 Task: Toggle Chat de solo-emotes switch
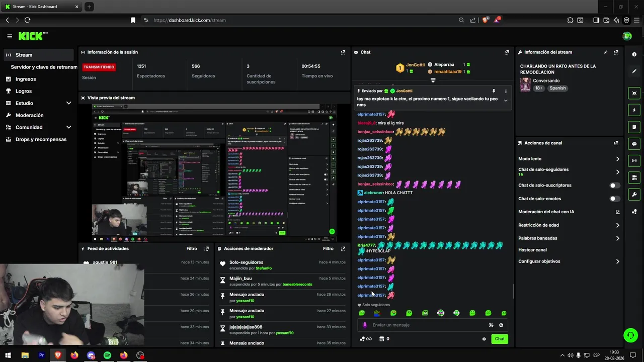(615, 199)
